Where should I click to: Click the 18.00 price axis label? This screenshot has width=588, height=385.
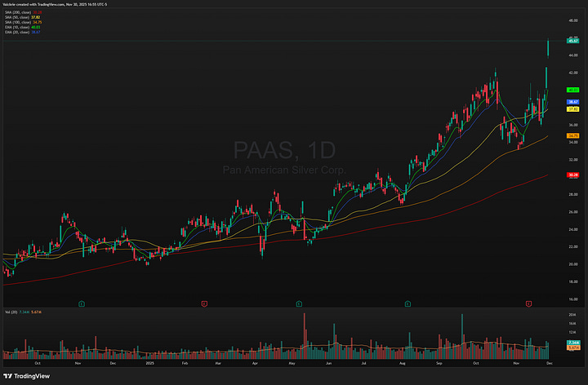tap(573, 282)
